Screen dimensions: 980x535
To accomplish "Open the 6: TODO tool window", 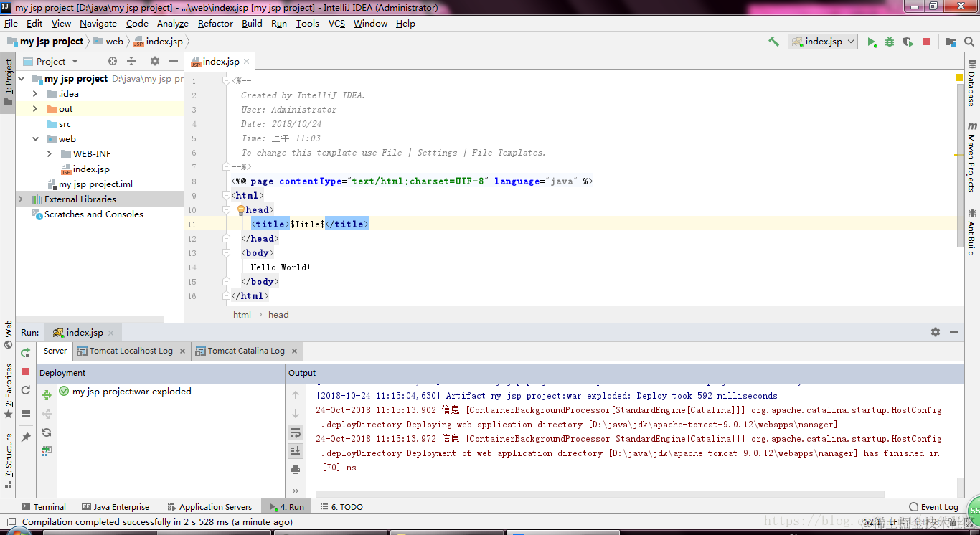I will 341,507.
